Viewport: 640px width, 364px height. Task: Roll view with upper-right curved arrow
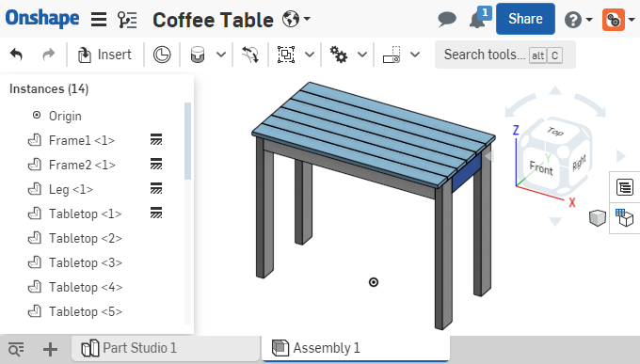[x=590, y=104]
